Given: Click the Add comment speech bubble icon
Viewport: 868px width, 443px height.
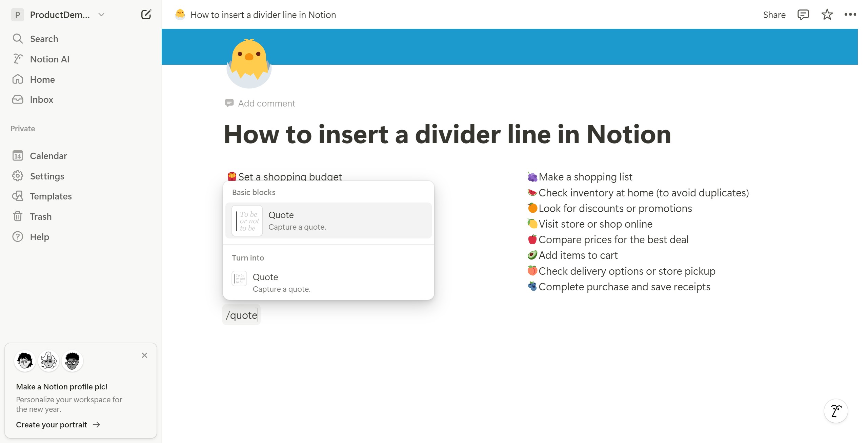Looking at the screenshot, I should click(229, 103).
